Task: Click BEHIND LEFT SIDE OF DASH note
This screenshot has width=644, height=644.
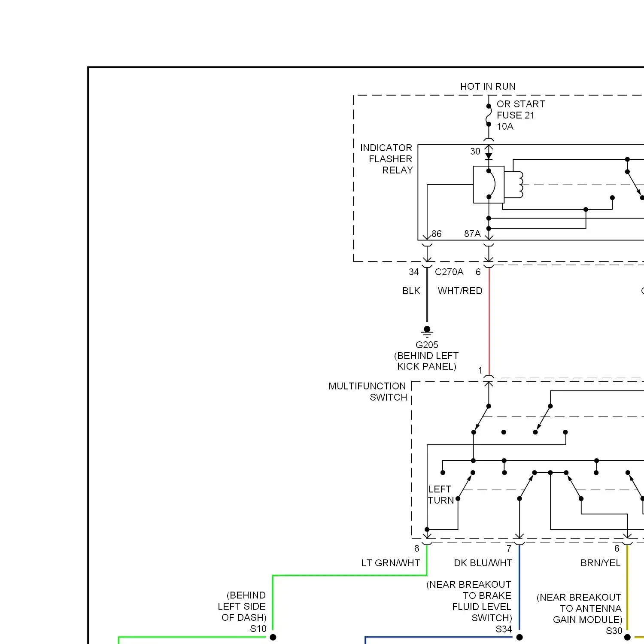Action: (x=242, y=606)
